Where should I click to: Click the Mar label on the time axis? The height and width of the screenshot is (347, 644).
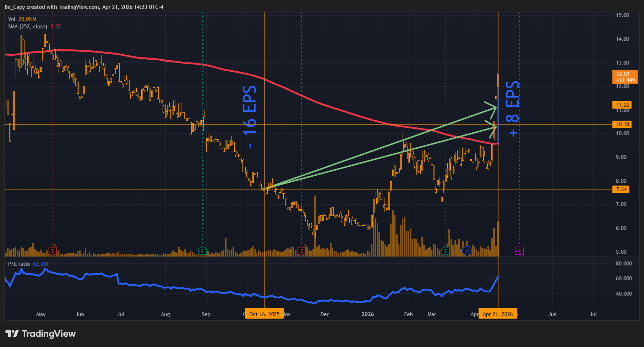point(432,314)
